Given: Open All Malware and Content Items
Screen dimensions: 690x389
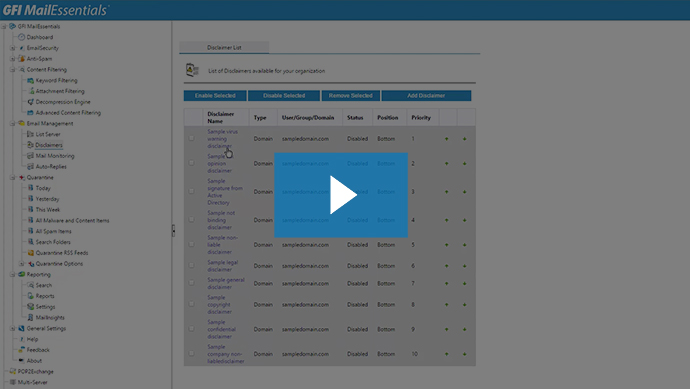Looking at the screenshot, I should [72, 220].
